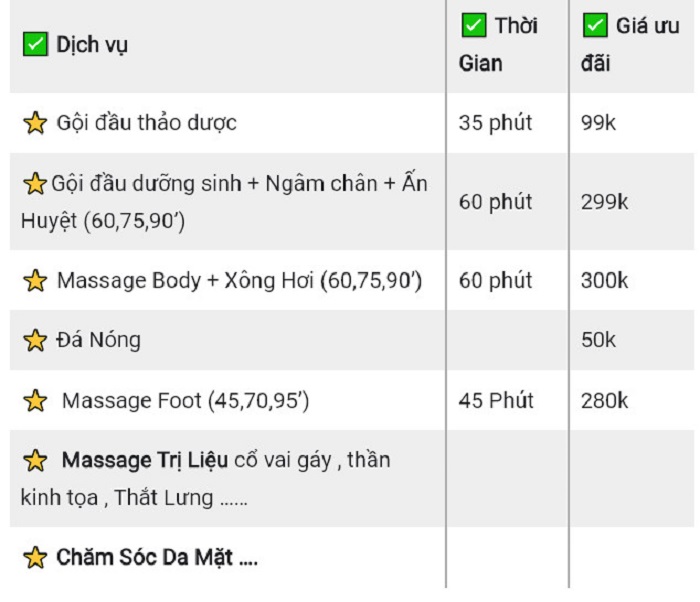Image resolution: width=700 pixels, height=602 pixels.
Task: Click the 50k price for Đá Nóng
Action: [598, 340]
